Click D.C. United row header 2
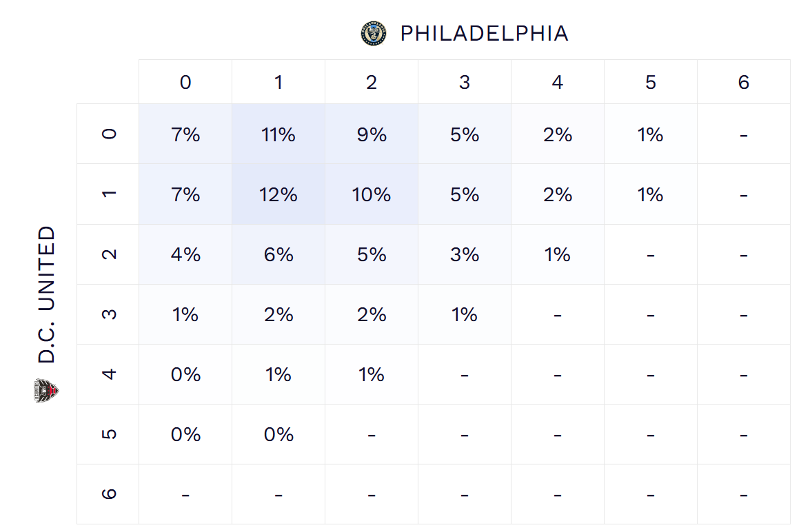Screen dimensions: 801x532 point(108,254)
